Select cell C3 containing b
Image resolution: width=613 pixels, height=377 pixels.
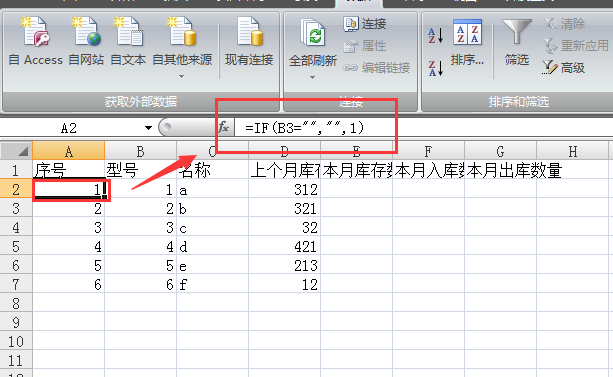click(212, 208)
